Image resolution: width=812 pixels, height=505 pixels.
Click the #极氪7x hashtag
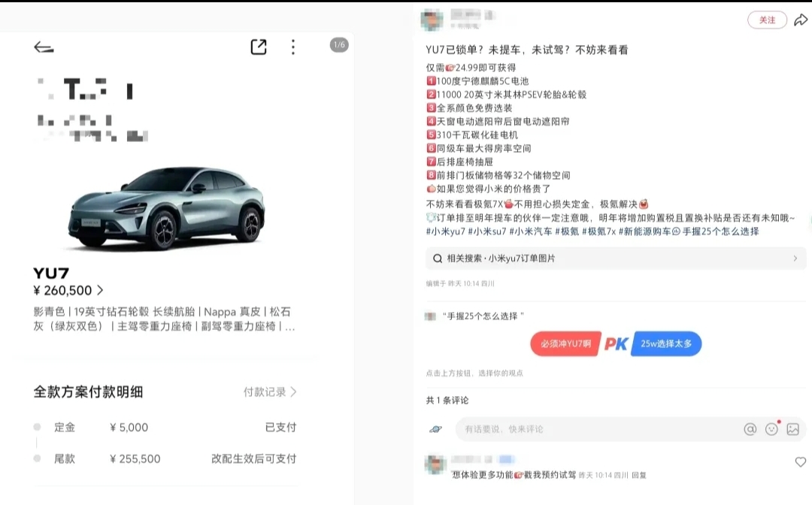[x=599, y=231]
